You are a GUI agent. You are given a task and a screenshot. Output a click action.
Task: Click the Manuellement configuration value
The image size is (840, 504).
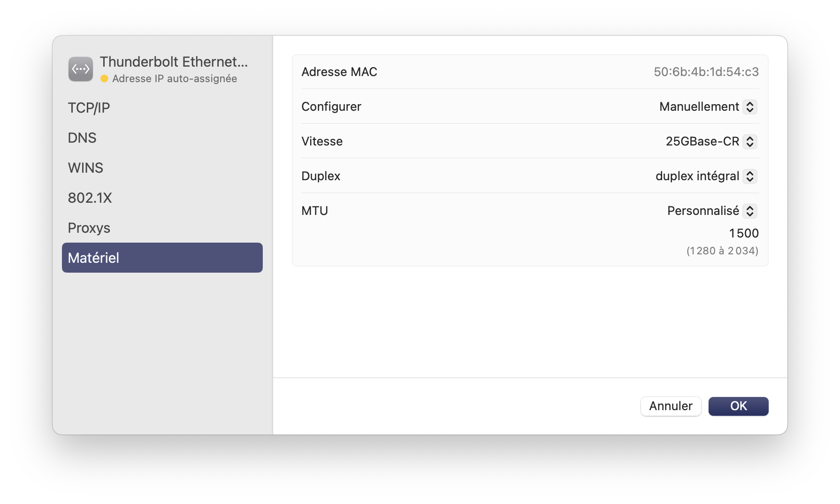coord(699,107)
